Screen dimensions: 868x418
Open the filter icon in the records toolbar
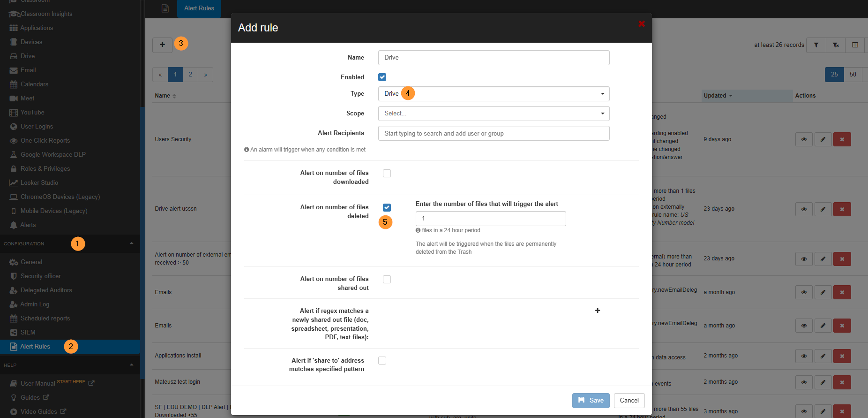pos(816,45)
